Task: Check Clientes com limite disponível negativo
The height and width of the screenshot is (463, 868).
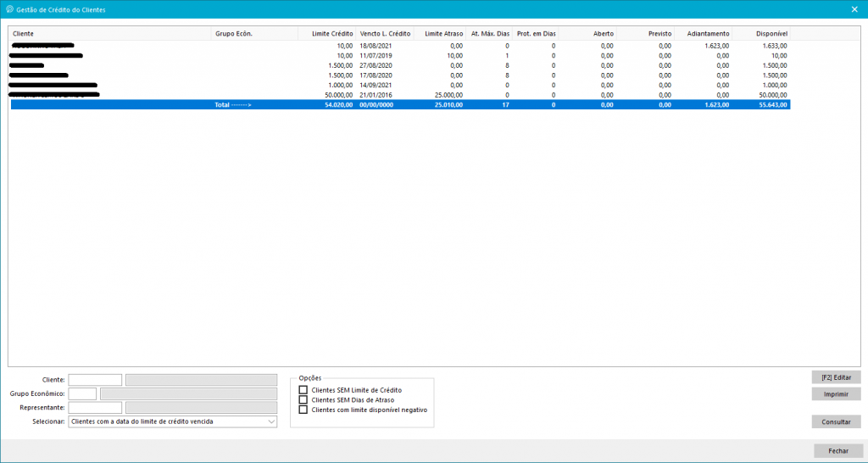Action: (303, 410)
